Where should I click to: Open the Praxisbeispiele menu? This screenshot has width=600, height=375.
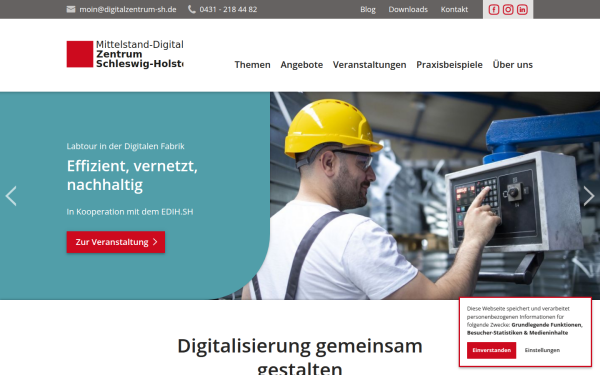click(x=449, y=65)
